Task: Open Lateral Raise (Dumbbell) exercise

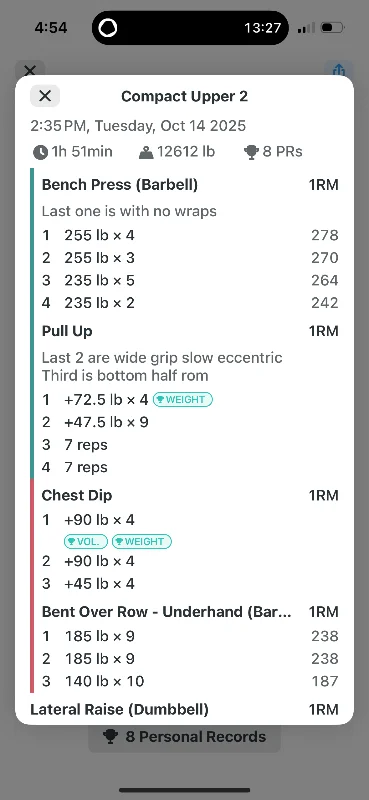Action: 119,710
